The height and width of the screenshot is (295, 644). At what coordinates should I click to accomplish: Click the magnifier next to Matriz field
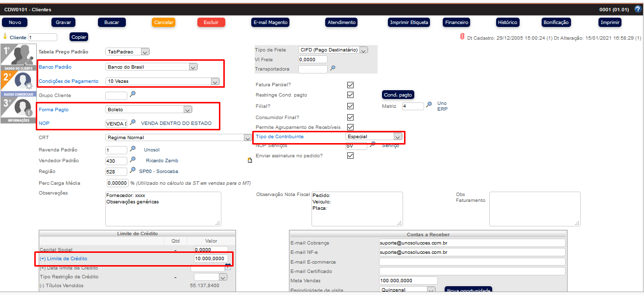(429, 105)
